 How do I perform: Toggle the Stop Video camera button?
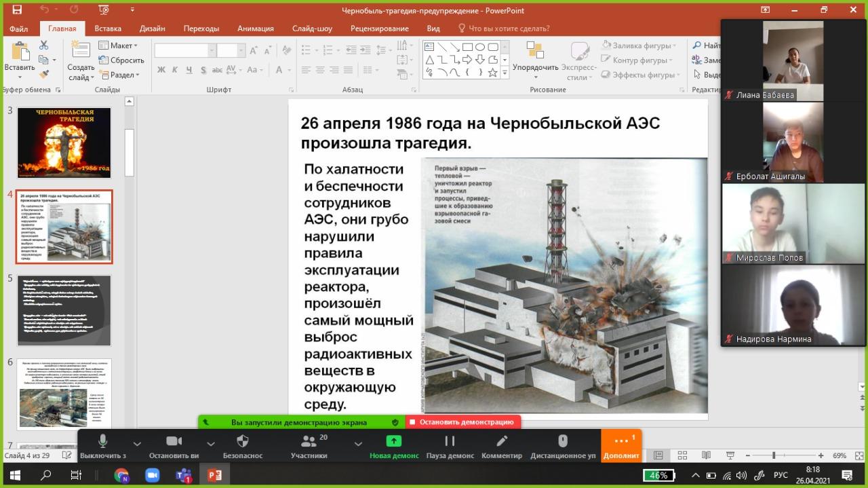click(x=174, y=442)
